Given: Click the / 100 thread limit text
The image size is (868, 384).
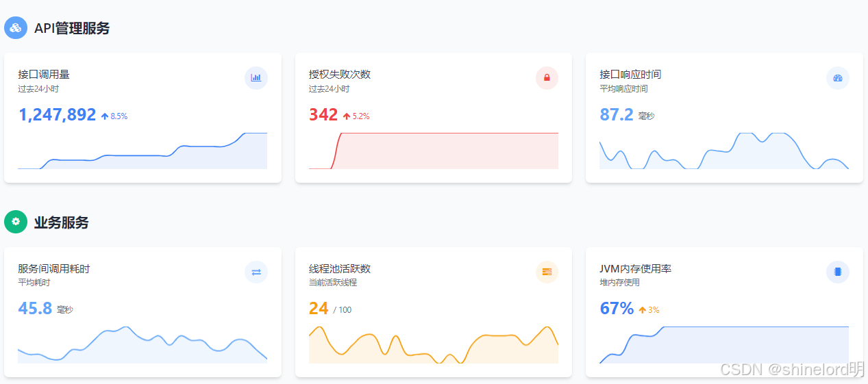Looking at the screenshot, I should pos(343,310).
